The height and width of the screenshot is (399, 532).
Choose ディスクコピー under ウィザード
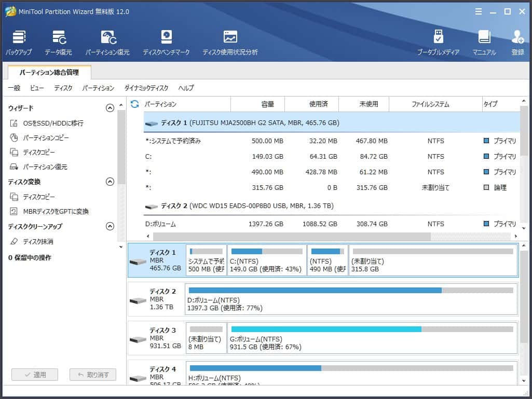pos(32,153)
